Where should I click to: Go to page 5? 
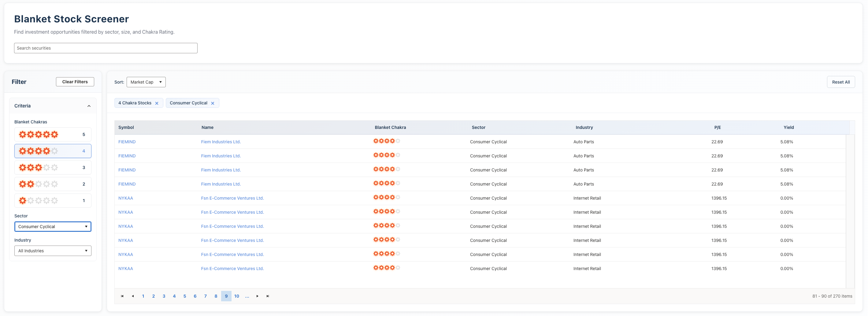coord(185,296)
